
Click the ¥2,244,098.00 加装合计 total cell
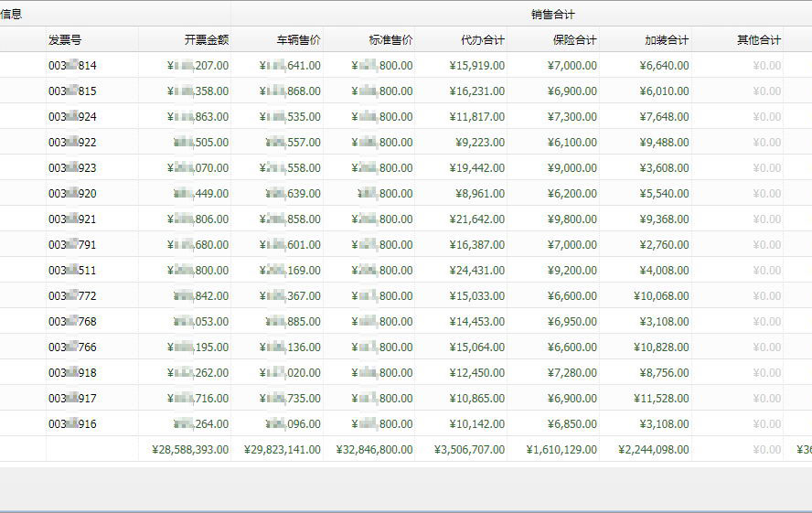click(x=654, y=450)
